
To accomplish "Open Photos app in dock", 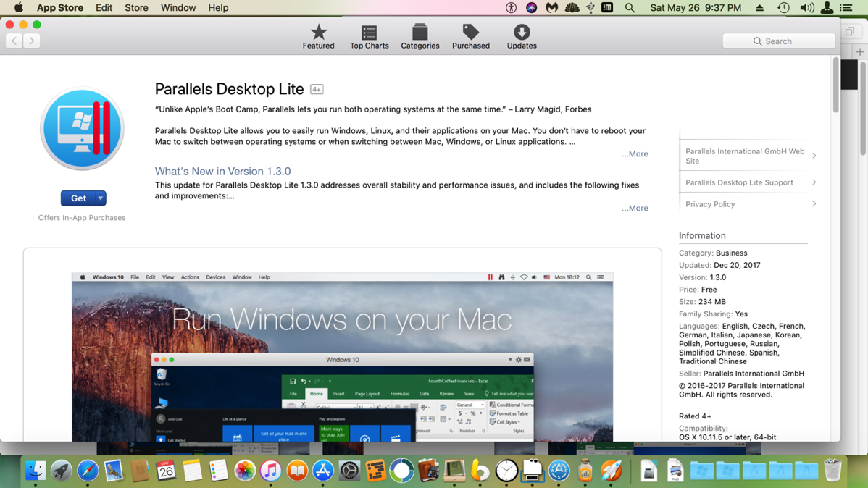I will 245,471.
